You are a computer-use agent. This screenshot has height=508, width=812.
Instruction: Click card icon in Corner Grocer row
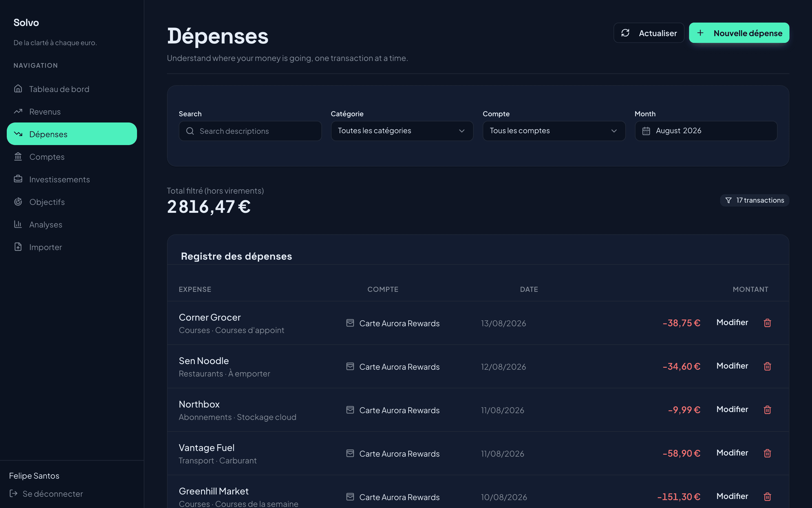tap(350, 323)
